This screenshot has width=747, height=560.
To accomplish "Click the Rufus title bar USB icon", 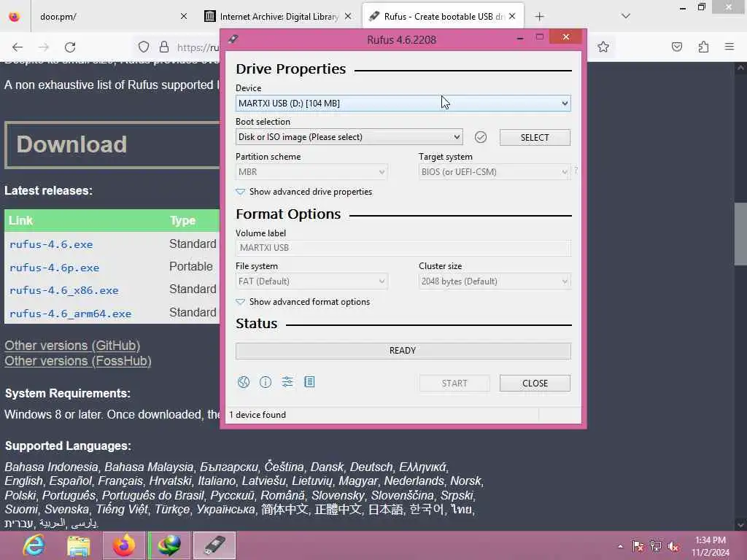I will coord(233,39).
